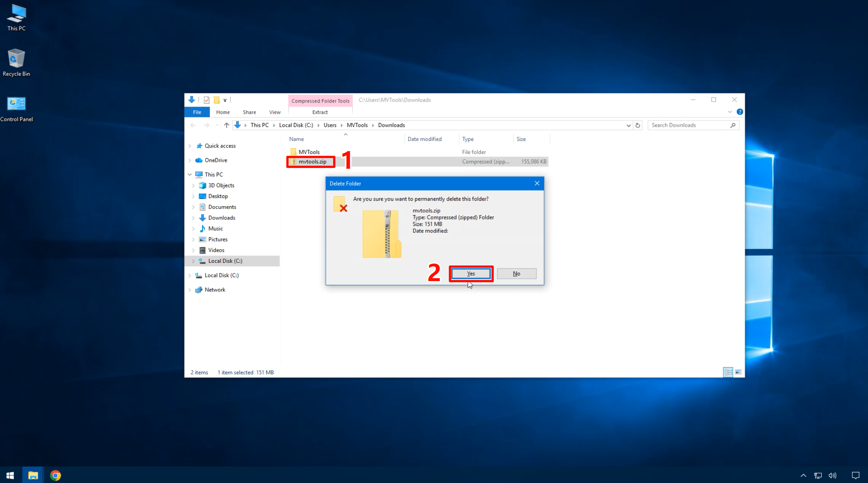Viewport: 868px width, 483px height.
Task: Expand the quick access toolbar customize dropdown
Action: point(225,100)
